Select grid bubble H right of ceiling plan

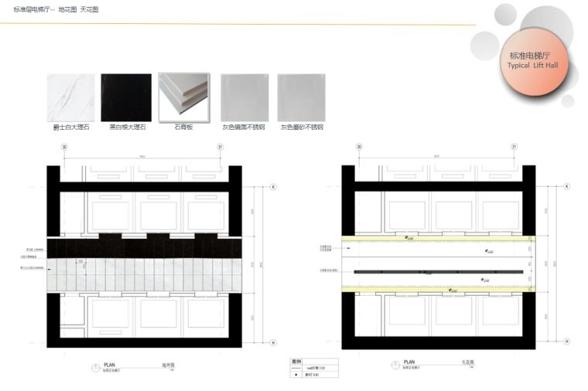(x=566, y=341)
